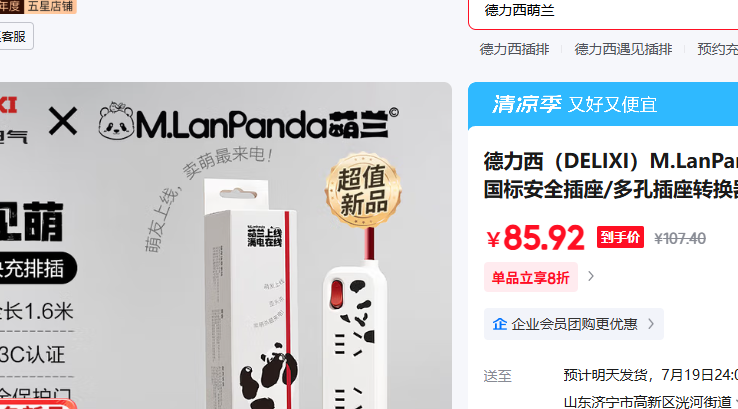Screen dimensions: 738x409
Task: Expand the enterprise group-buy chevron arrow
Action: 651,324
